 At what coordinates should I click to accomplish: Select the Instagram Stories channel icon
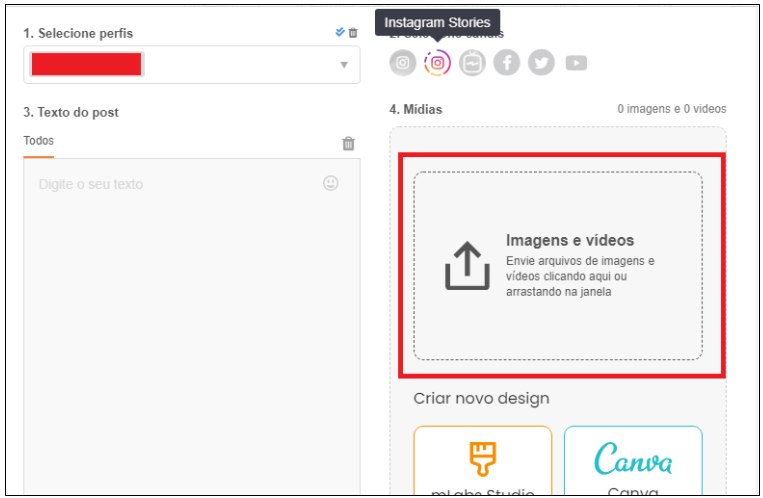437,63
